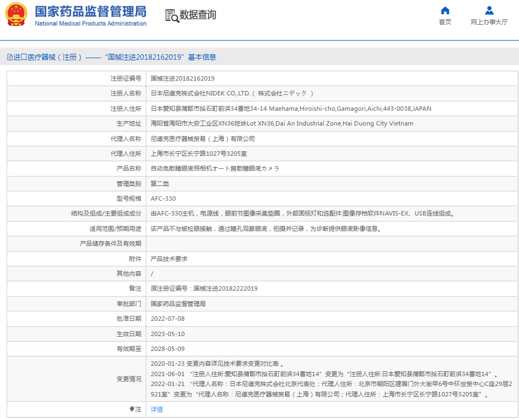Click the 首页 text label
519x420 pixels.
pyautogui.click(x=445, y=23)
